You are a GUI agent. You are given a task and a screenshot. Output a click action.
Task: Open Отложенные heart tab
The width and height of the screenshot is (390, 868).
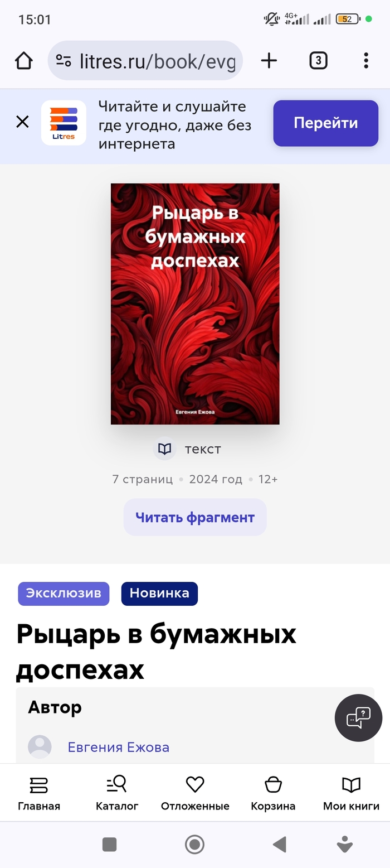[x=195, y=793]
